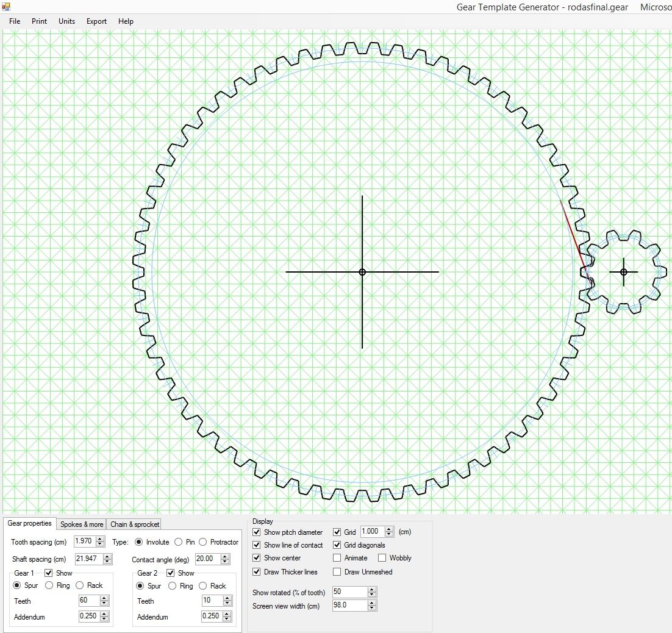Decrease the Gear 2 Teeth count with the spinner
This screenshot has width=672, height=633.
(227, 604)
